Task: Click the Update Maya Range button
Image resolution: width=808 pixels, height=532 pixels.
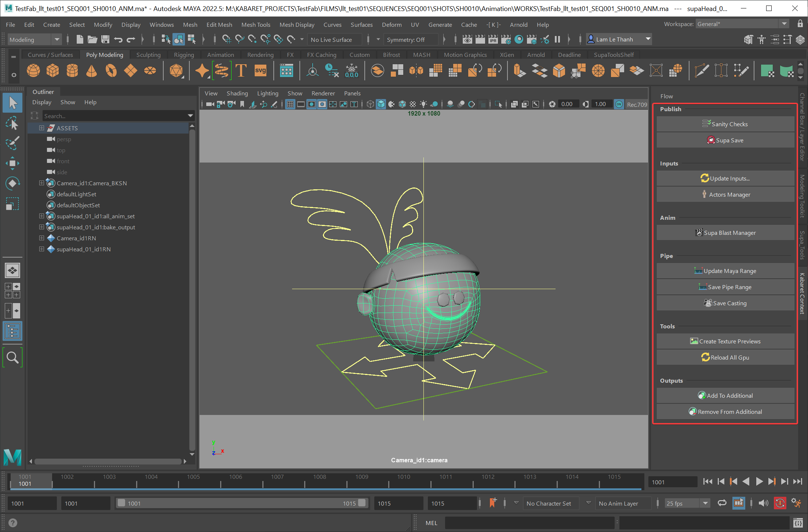Action: [725, 271]
